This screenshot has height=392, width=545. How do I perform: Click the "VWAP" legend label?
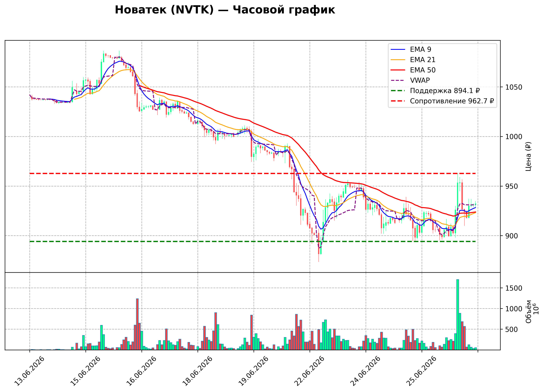point(420,80)
